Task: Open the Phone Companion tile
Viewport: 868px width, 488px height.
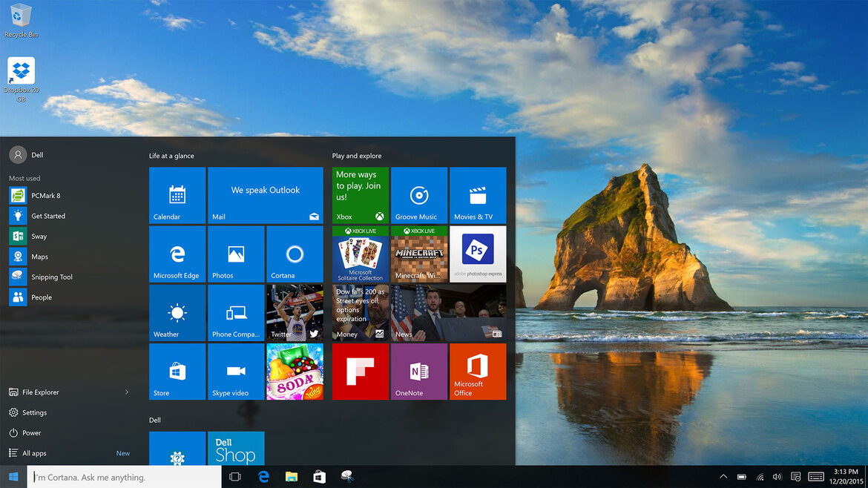Action: [236, 313]
